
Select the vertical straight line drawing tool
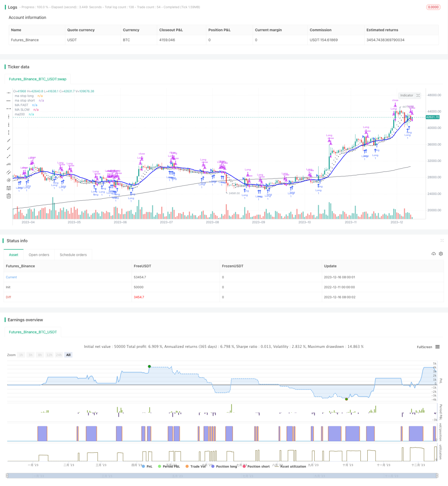click(x=9, y=117)
